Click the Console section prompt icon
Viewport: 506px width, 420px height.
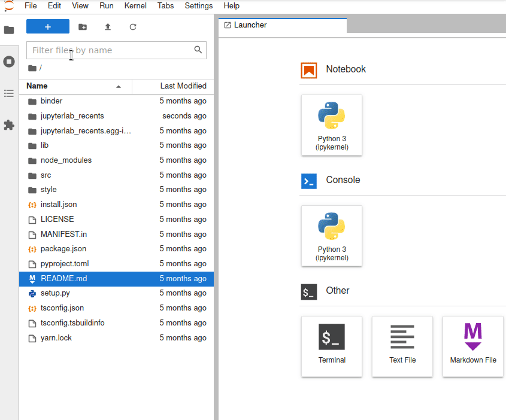pos(309,181)
